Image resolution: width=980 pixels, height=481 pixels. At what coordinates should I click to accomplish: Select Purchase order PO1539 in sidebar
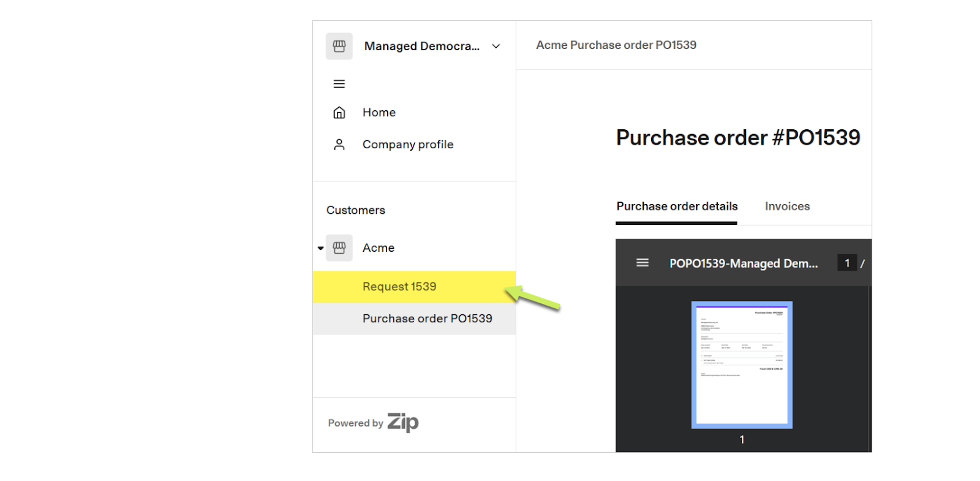[414, 319]
